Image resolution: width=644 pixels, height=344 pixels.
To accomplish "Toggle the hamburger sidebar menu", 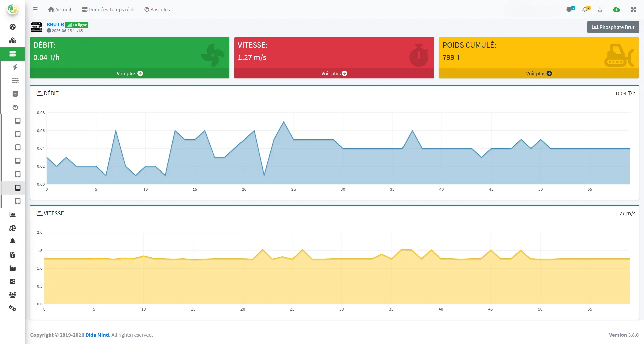I will 35,9.
